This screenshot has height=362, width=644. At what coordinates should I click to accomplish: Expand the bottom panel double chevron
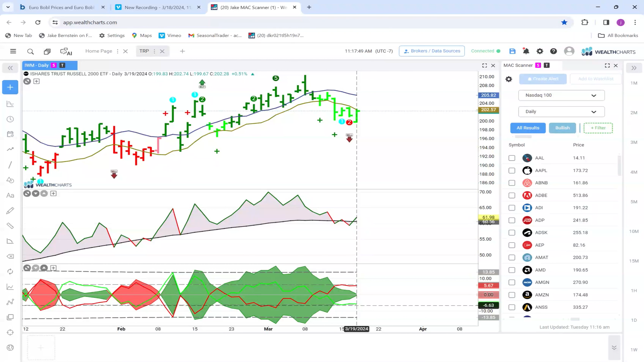point(614,348)
